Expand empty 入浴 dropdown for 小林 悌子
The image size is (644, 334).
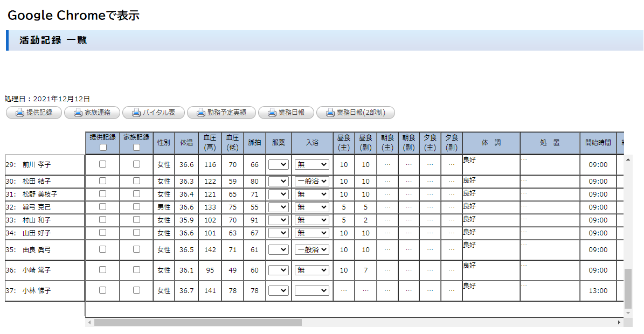point(312,290)
